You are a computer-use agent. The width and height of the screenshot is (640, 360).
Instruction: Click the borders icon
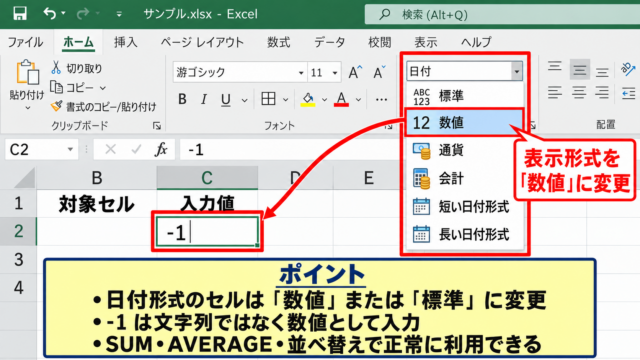point(268,99)
